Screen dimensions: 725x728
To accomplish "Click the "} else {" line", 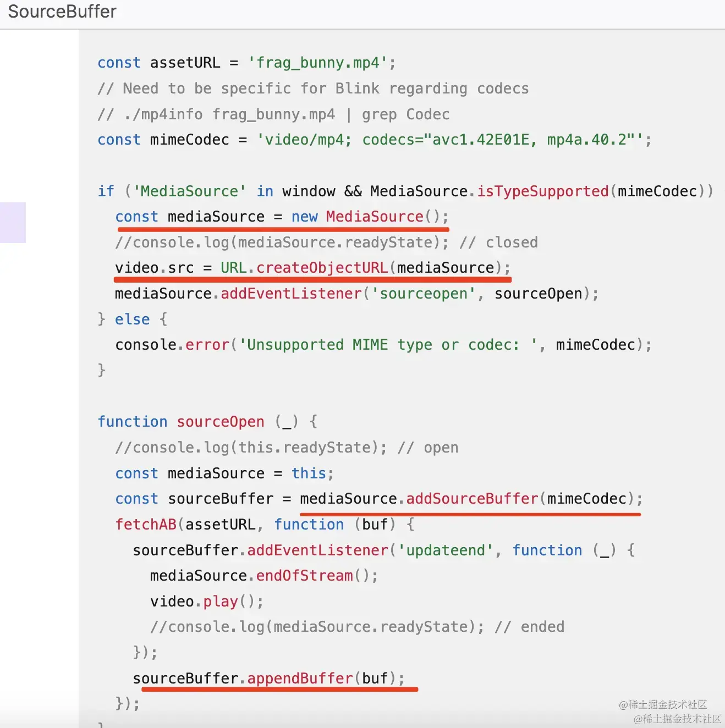I will click(132, 319).
